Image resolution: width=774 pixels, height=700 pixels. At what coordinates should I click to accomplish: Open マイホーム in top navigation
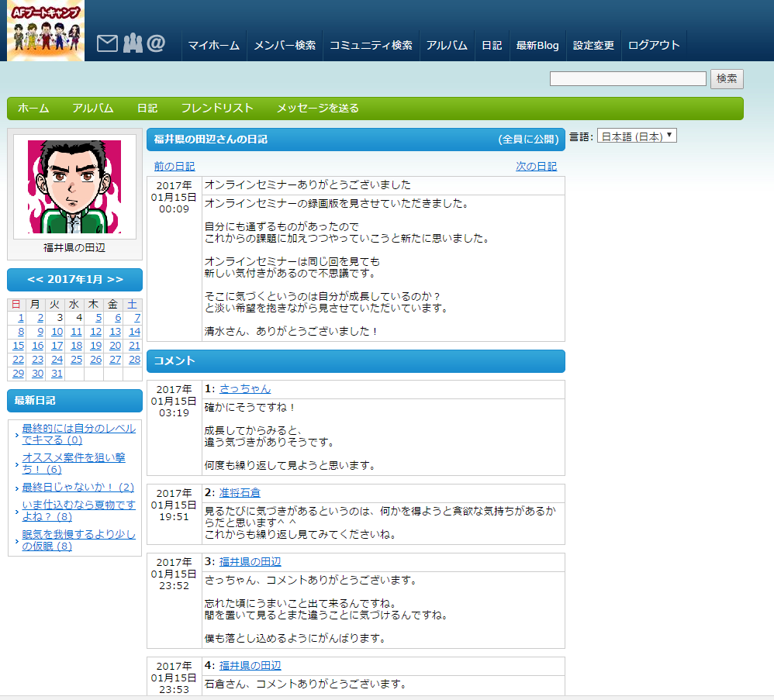coord(214,46)
